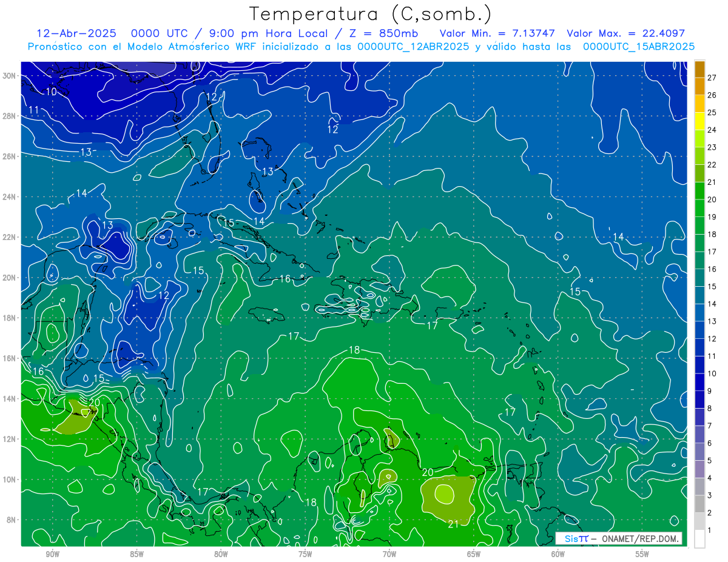Select the 'Z = 850mb' level text

pyautogui.click(x=379, y=33)
